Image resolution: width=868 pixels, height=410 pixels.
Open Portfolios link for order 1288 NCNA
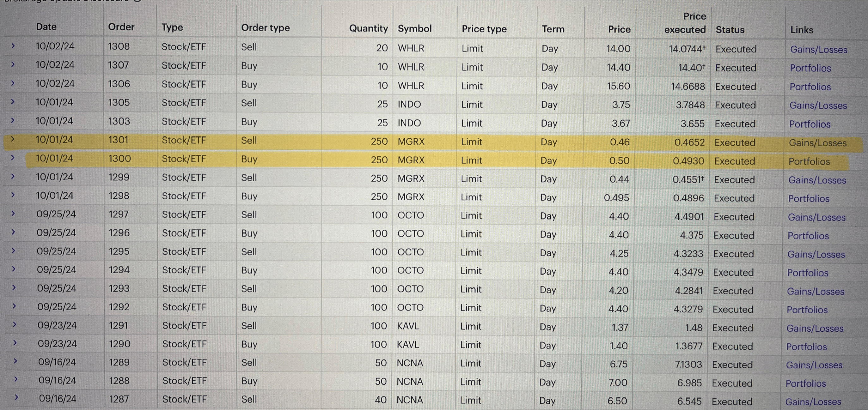806,384
